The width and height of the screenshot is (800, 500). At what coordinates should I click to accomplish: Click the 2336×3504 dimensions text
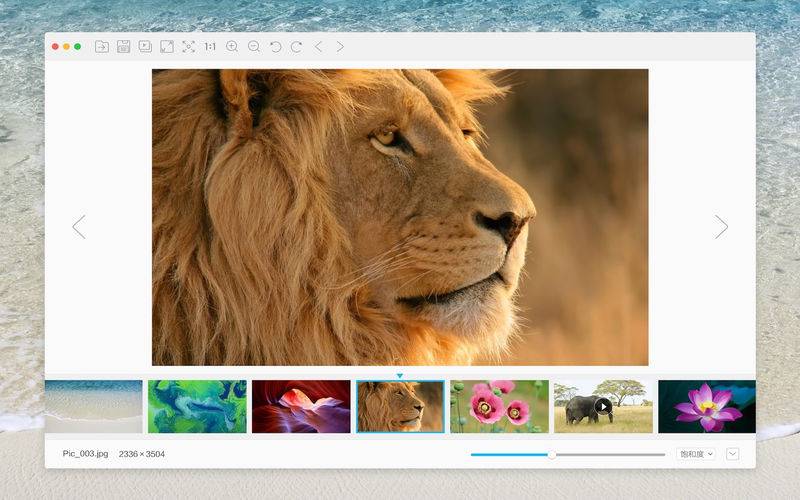point(142,454)
